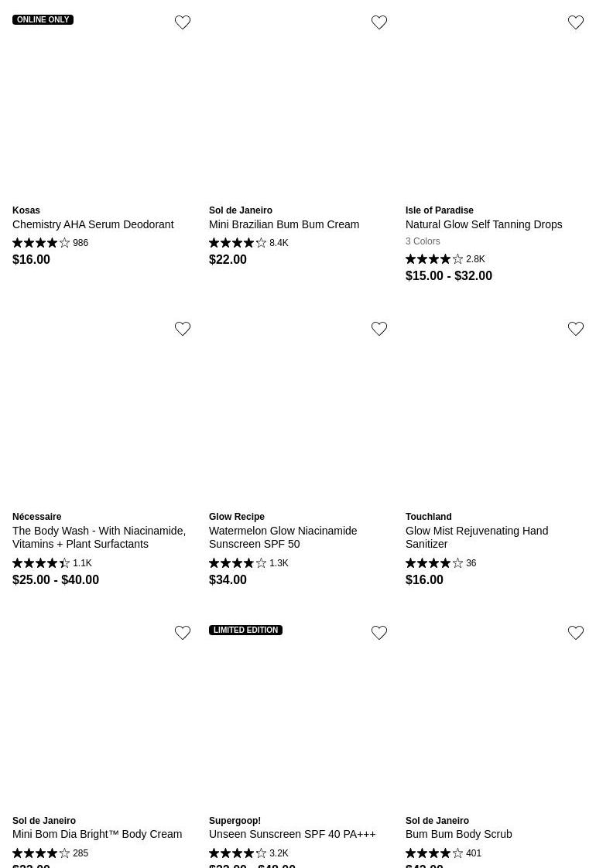The height and width of the screenshot is (868, 596).
Task: Open Glow Mist Rejuvenating Hand Sanitizer page
Action: pyautogui.click(x=477, y=537)
